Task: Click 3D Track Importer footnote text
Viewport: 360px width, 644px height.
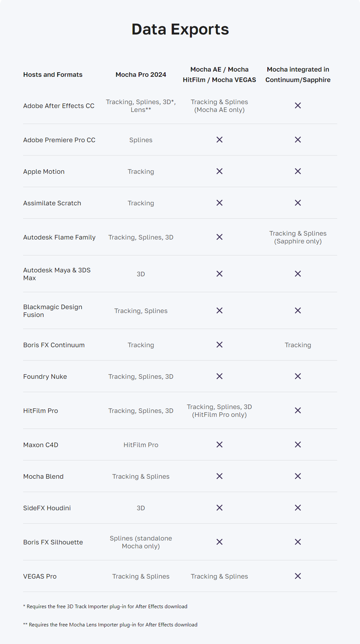Action: [105, 607]
